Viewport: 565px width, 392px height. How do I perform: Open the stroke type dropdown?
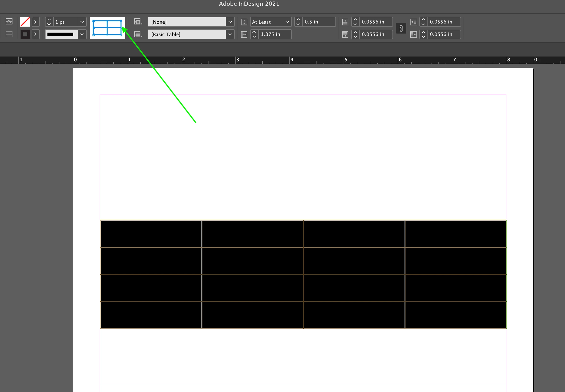pyautogui.click(x=82, y=35)
